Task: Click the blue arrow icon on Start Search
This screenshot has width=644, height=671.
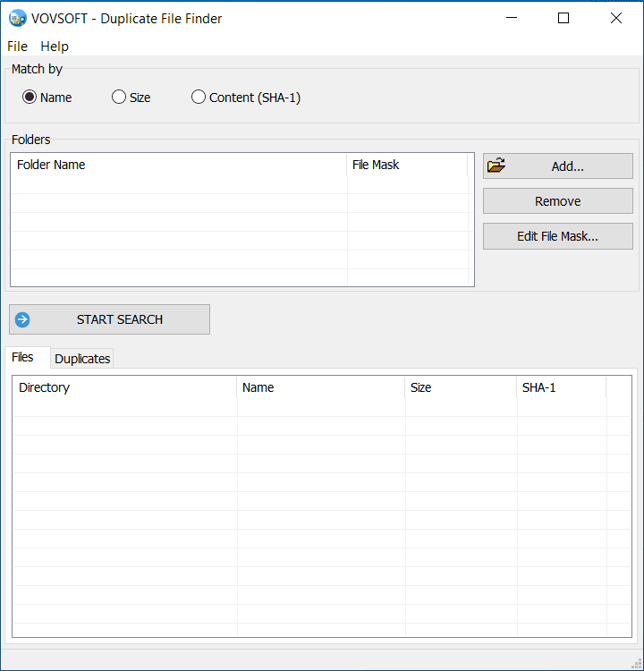Action: point(22,319)
